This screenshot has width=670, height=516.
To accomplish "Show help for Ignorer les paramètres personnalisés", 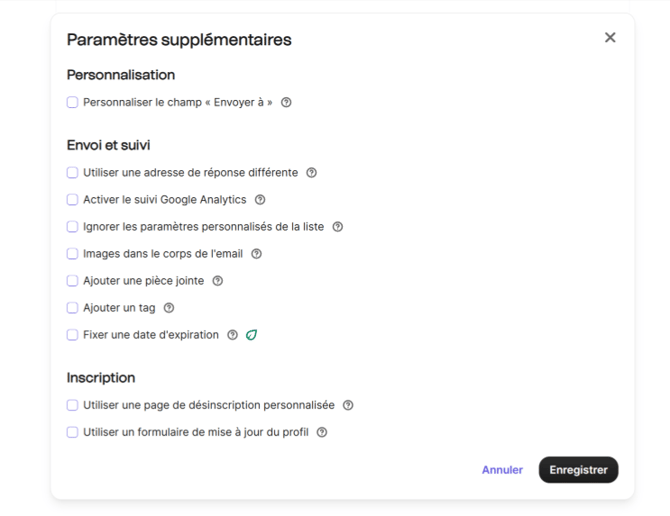I will [x=338, y=227].
